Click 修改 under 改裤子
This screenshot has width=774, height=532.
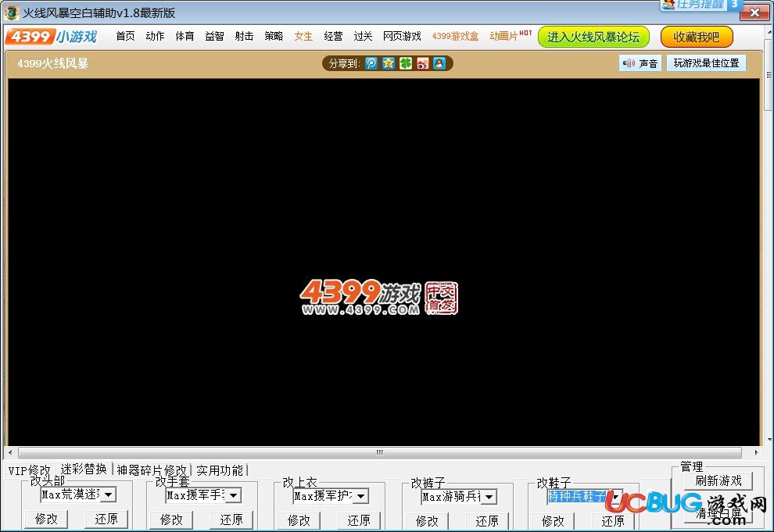point(427,521)
